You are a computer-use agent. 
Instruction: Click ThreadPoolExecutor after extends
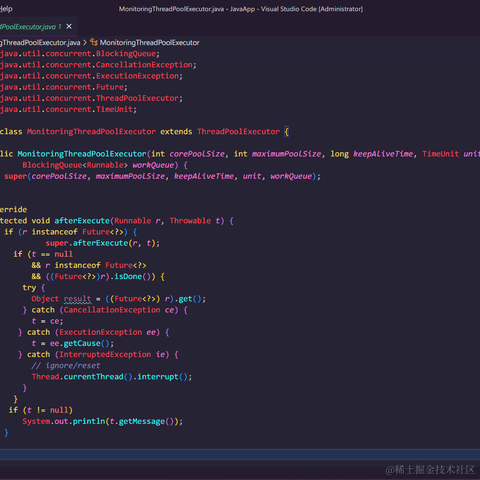[x=238, y=132]
